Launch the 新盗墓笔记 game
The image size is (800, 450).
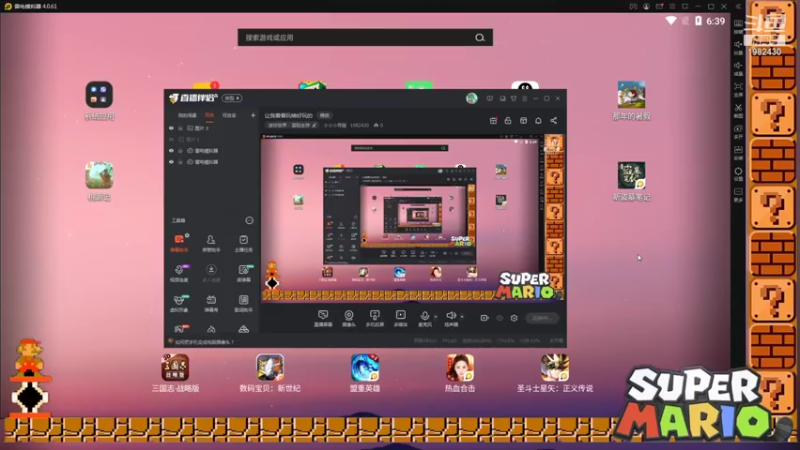(631, 181)
